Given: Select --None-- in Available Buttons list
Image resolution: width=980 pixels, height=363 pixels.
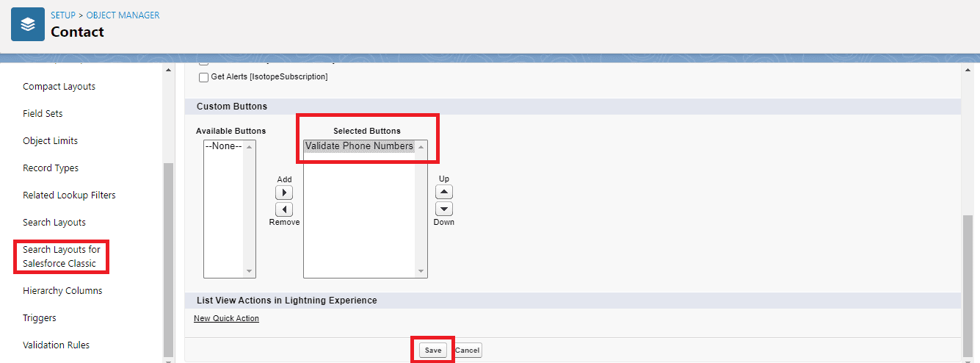Looking at the screenshot, I should (223, 146).
